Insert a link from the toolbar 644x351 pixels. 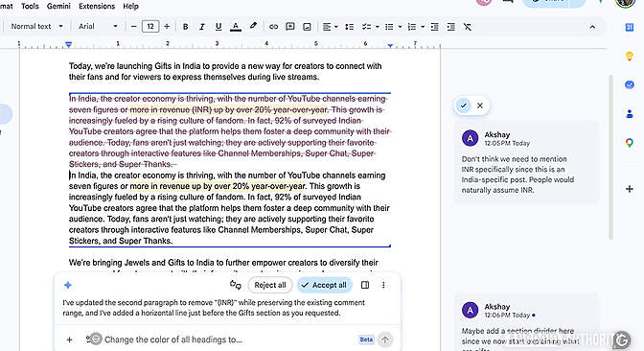point(273,27)
